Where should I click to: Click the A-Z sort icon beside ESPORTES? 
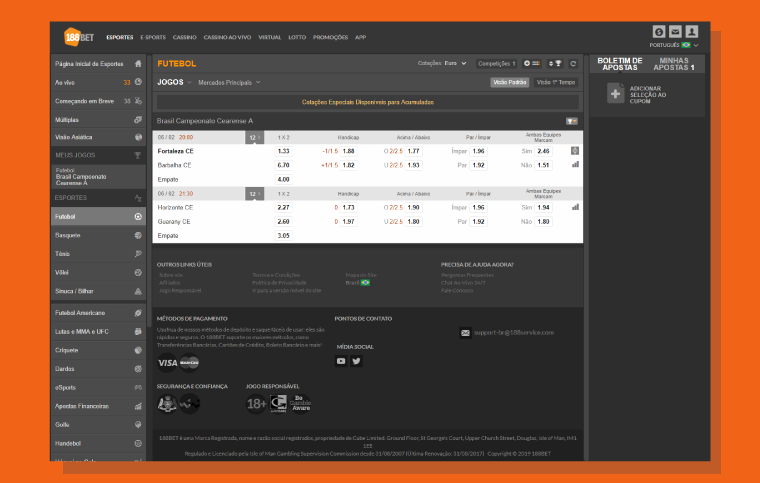[x=138, y=198]
